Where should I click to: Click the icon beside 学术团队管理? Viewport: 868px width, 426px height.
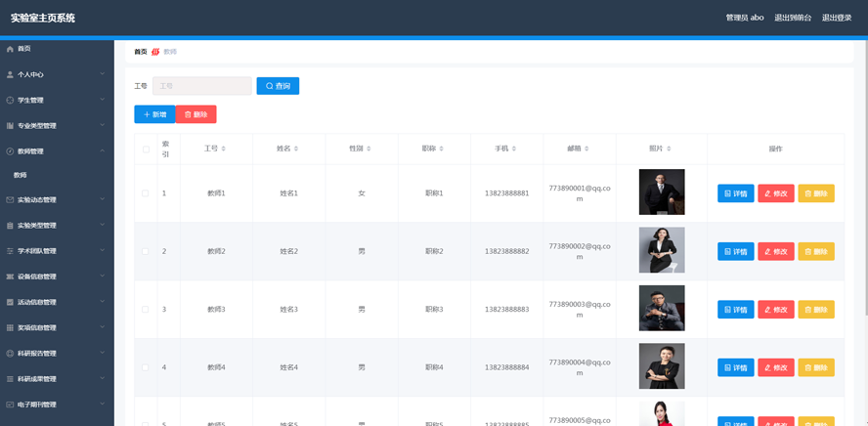pos(10,251)
